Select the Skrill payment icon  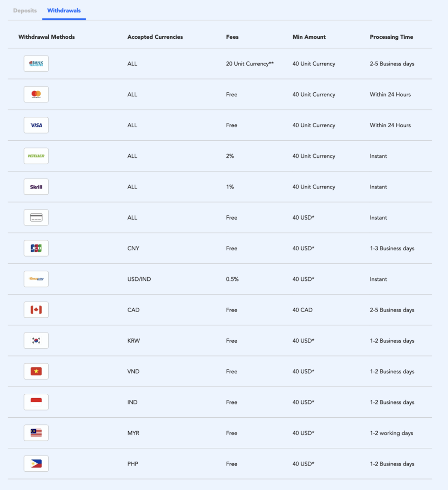point(36,187)
